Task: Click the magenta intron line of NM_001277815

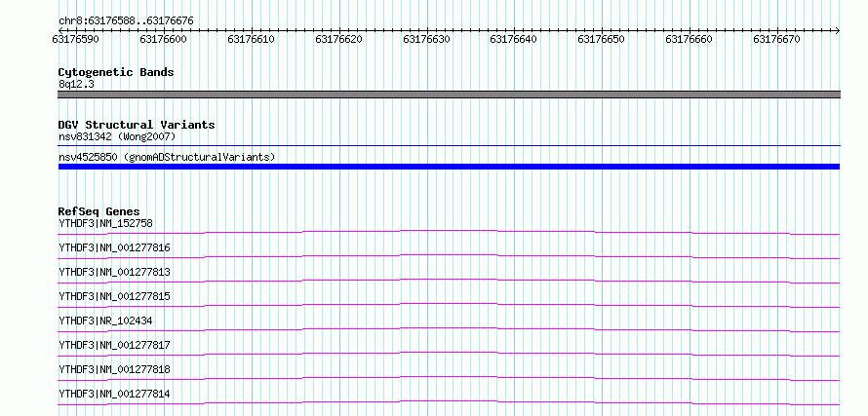Action: pos(449,304)
